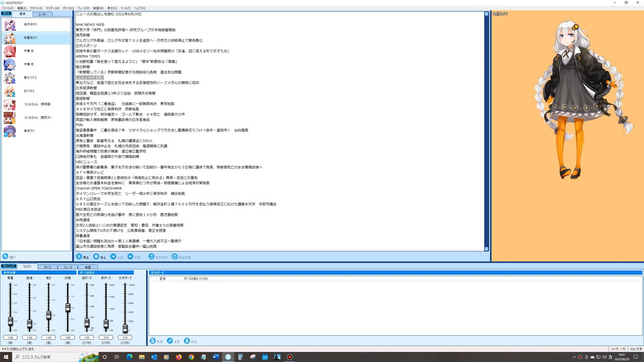Open the ファイル menu

click(7, 8)
